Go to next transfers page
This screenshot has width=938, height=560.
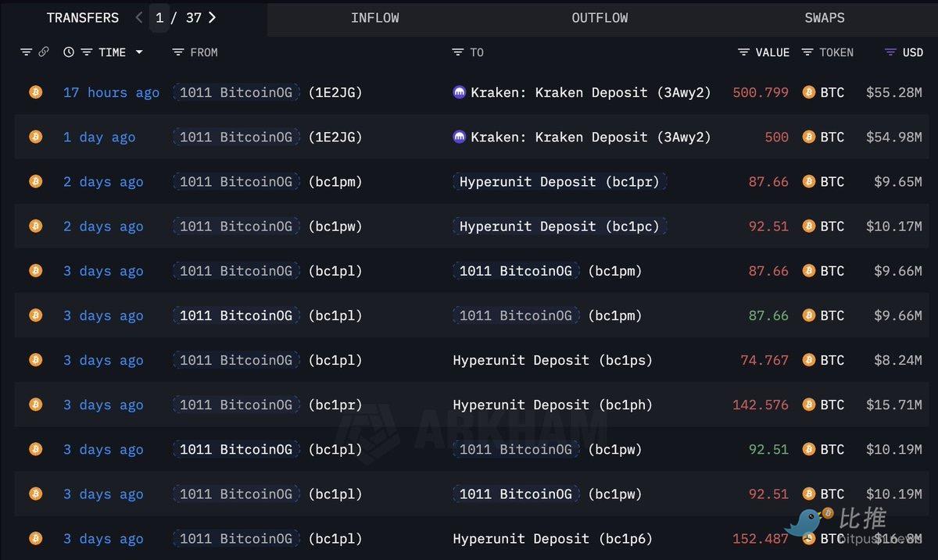click(213, 17)
